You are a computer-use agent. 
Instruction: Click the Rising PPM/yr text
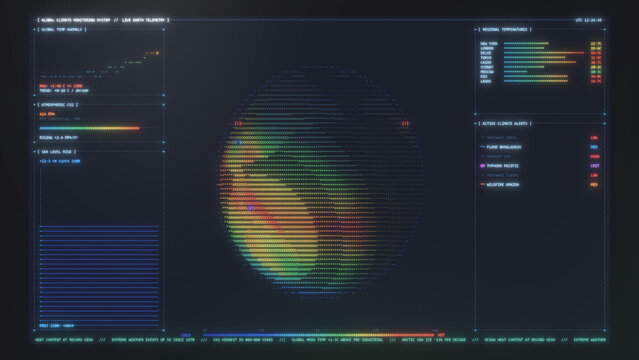coord(58,138)
